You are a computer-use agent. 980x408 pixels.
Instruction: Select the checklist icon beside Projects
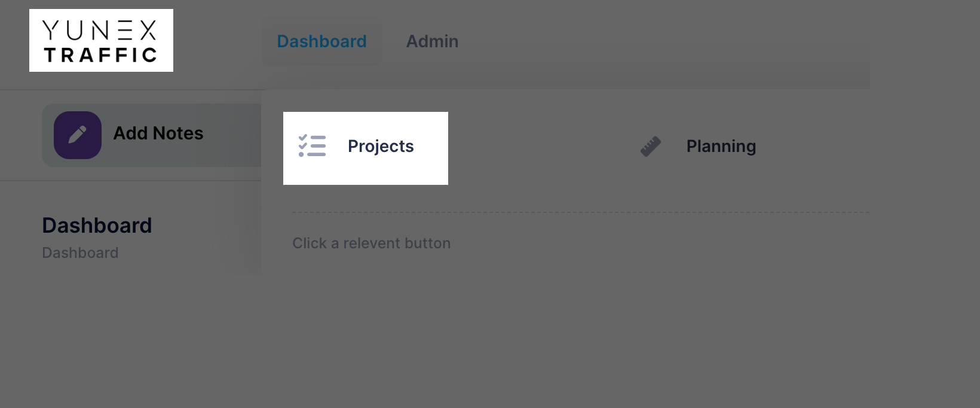[312, 145]
